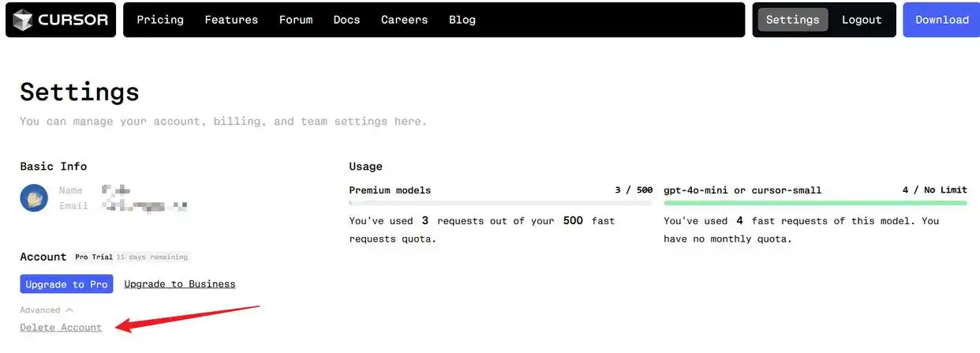Click the Premium models usage bar
The image size is (980, 353).
tap(501, 203)
